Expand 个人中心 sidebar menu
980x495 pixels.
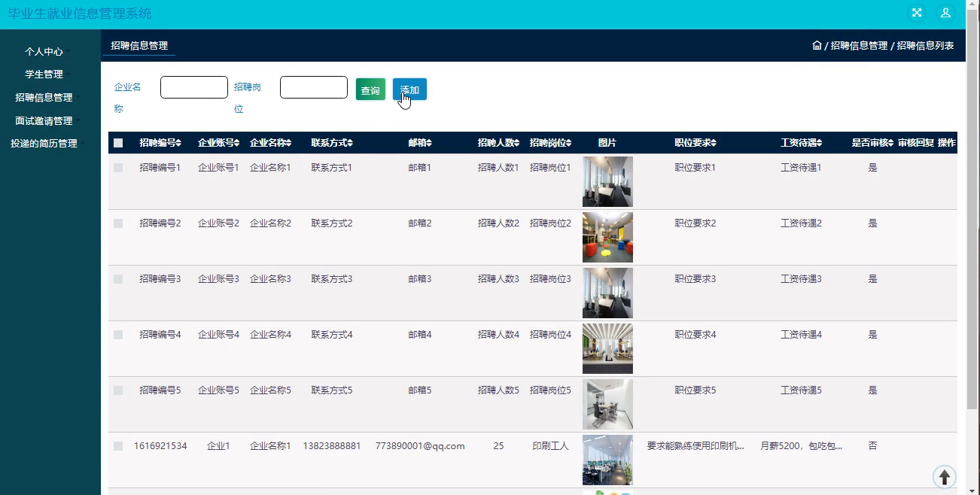tap(44, 52)
